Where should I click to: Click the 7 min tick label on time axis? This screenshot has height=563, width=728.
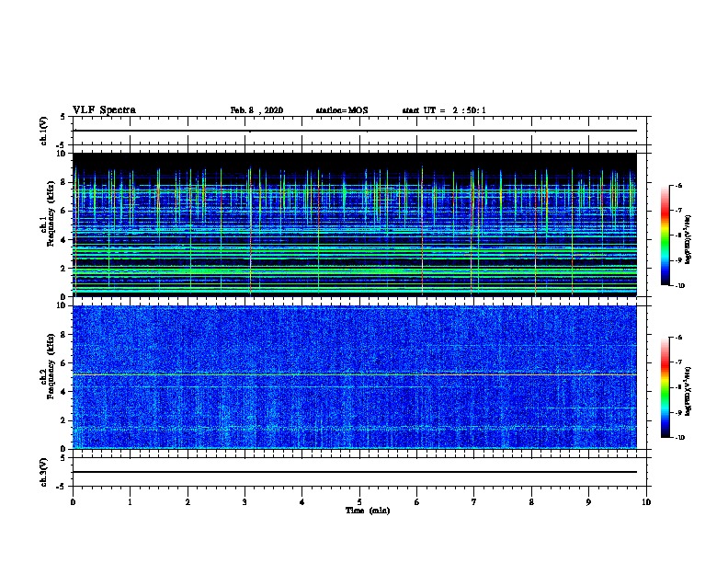point(474,502)
